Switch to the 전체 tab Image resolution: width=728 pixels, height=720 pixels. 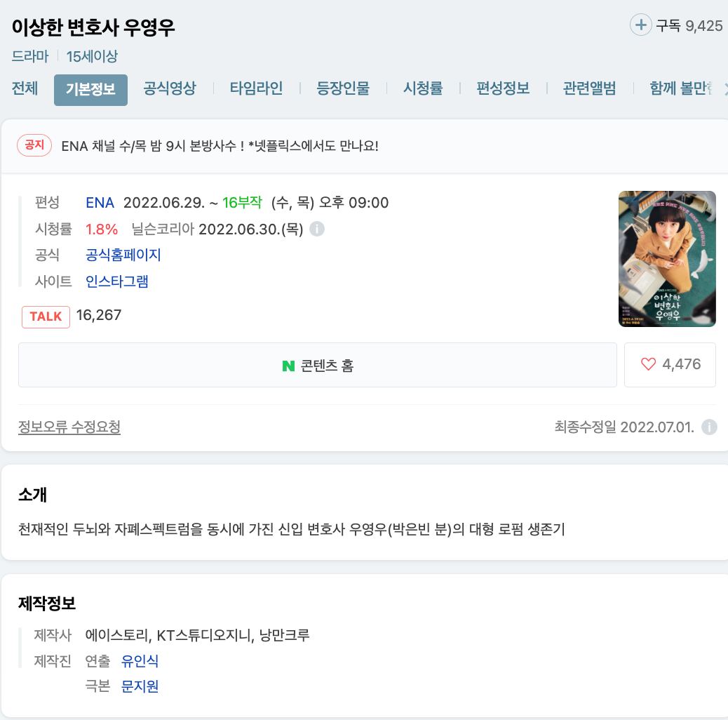pyautogui.click(x=25, y=88)
